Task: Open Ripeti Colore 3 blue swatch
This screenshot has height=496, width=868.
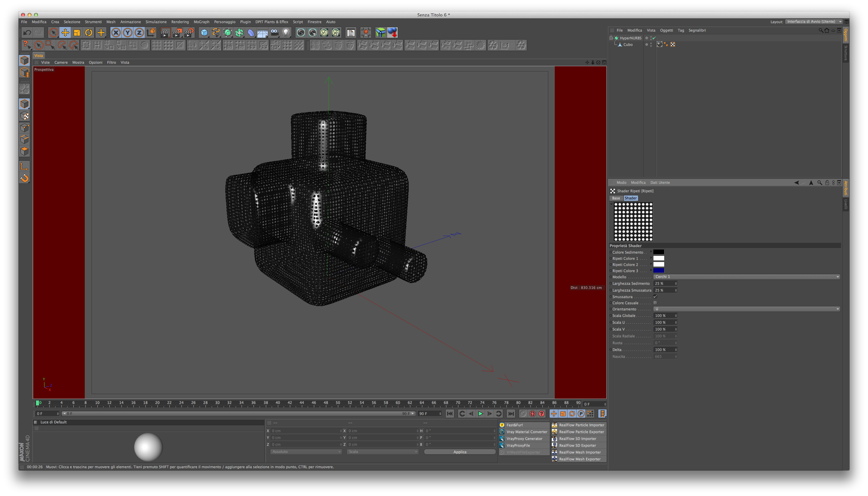Action: (x=659, y=270)
